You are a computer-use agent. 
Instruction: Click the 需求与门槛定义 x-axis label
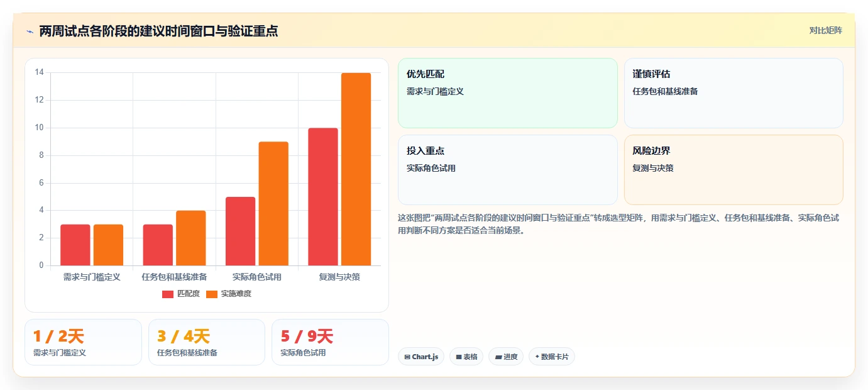pos(92,277)
